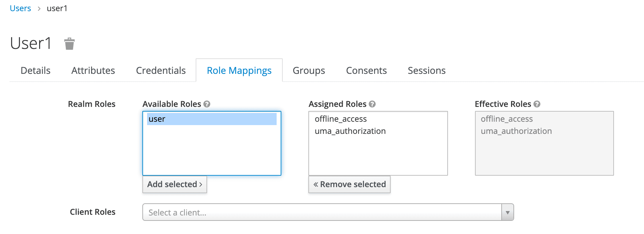This screenshot has height=234, width=644.
Task: Select the Role Mappings tab
Action: pyautogui.click(x=239, y=70)
